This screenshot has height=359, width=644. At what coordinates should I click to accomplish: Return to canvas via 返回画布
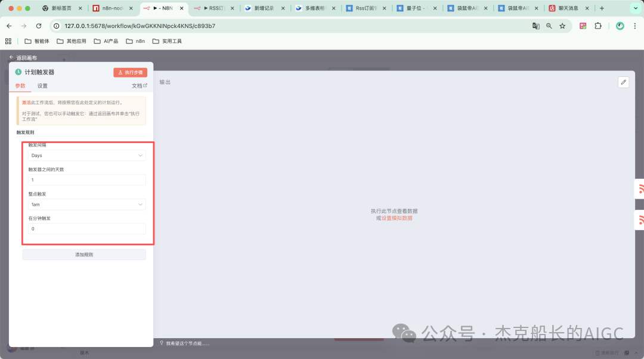point(23,58)
